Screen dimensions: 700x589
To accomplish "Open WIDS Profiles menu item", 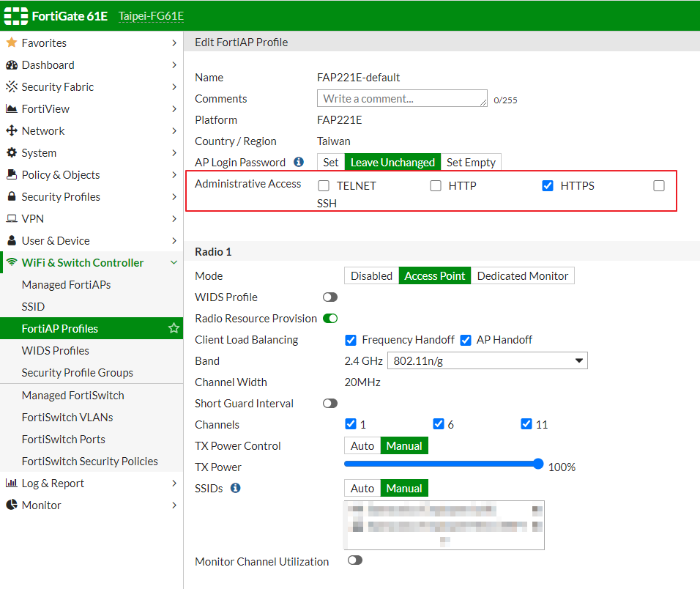I will click(x=92, y=350).
